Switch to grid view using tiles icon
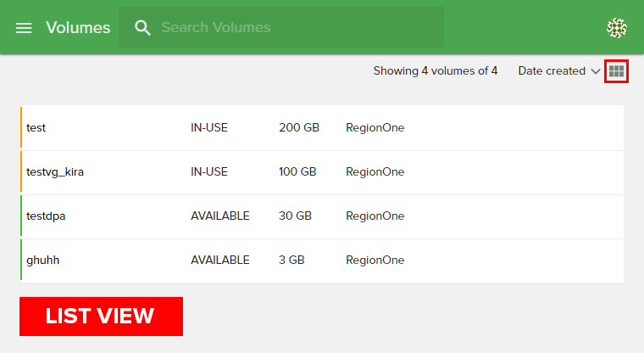Screen dimensions: 644x353 pos(616,71)
